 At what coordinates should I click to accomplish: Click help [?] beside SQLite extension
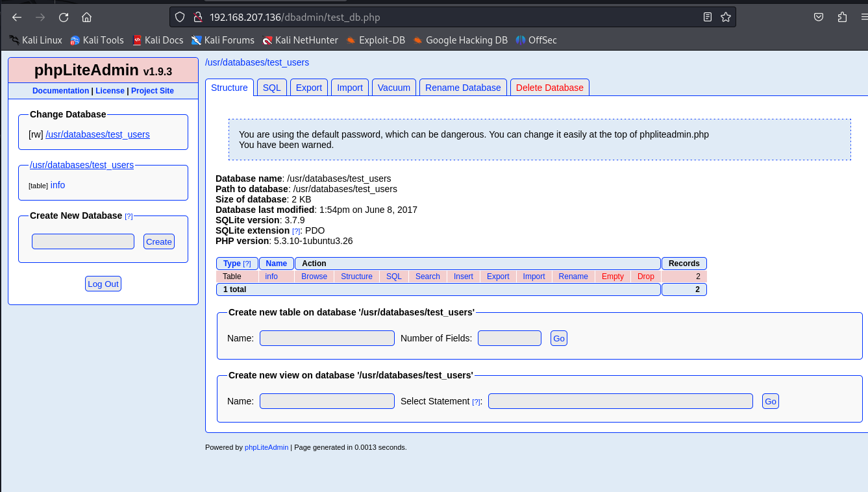click(x=296, y=231)
